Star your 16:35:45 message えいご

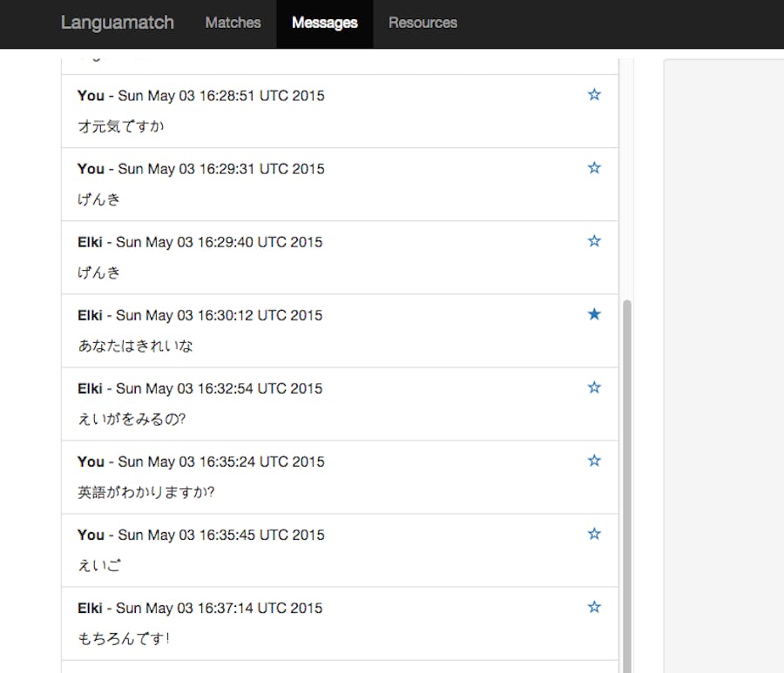point(594,534)
